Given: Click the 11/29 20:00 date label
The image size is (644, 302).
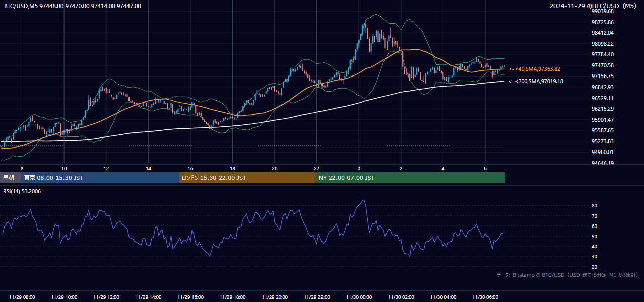Looking at the screenshot, I should (x=275, y=297).
